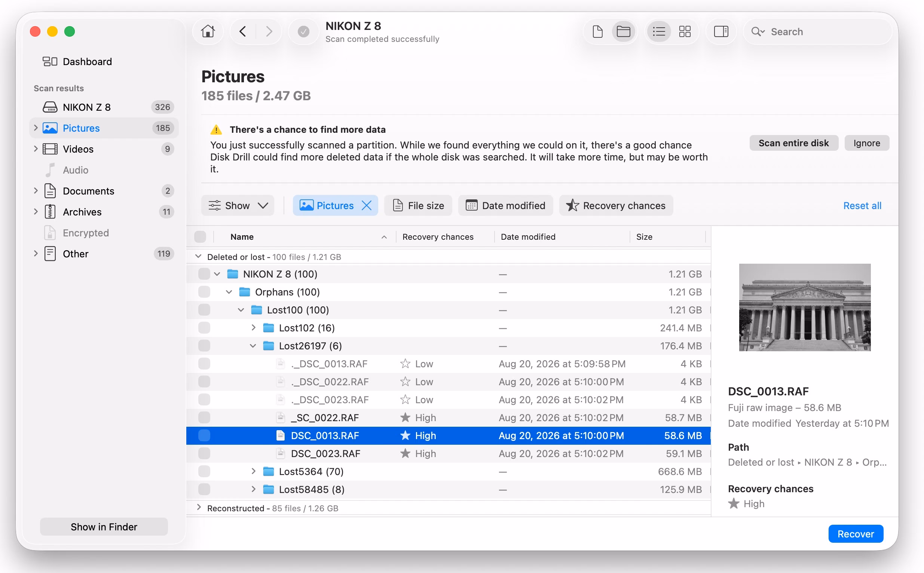Open Archives category in sidebar
Screen dimensions: 924x573
103,212
